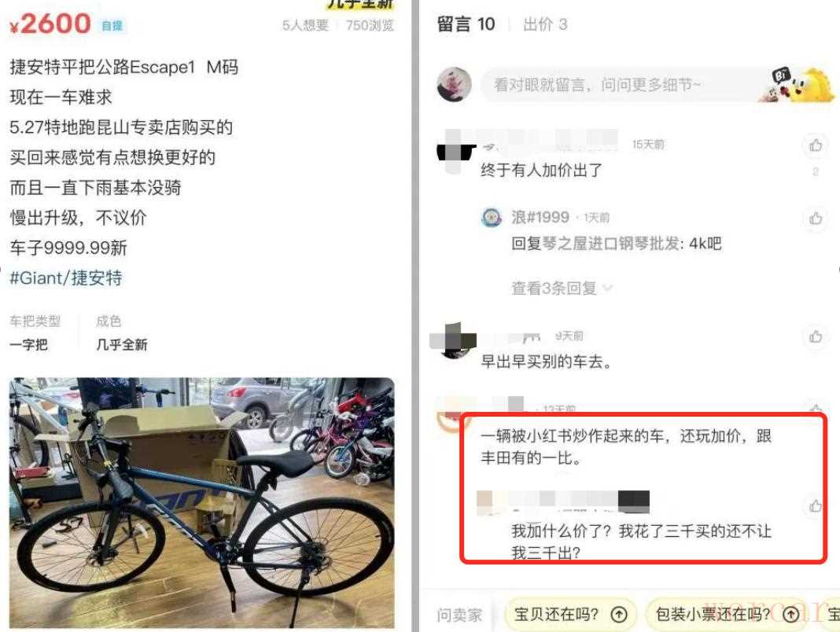840x632 pixels.
Task: Focus the 看对眼就留言 comment field
Action: (624, 85)
